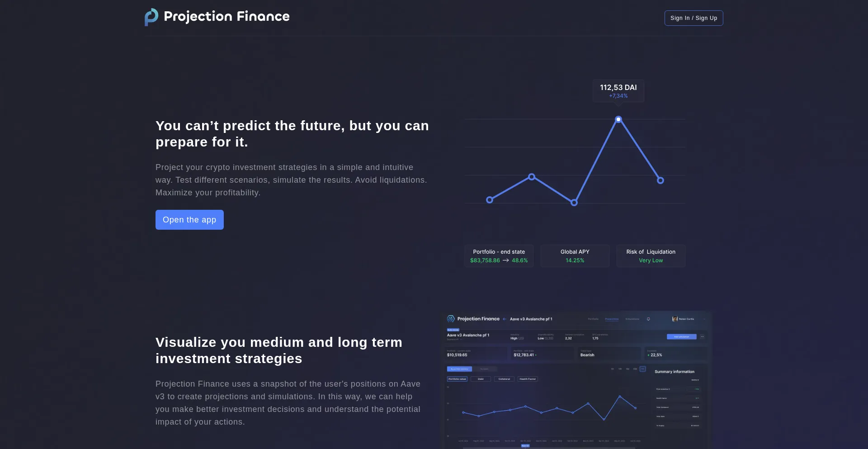This screenshot has width=868, height=449.
Task: Choose the Collateral option in chart filters
Action: [x=504, y=379]
